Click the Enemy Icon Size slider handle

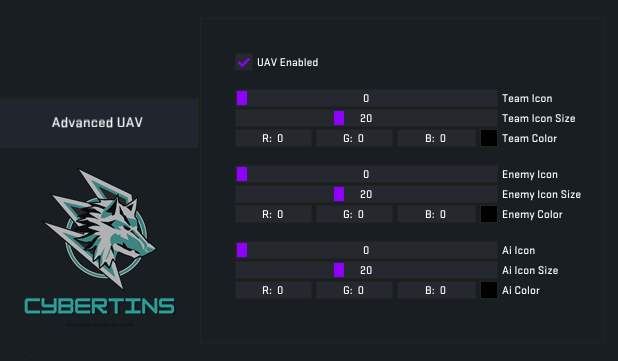pyautogui.click(x=339, y=194)
